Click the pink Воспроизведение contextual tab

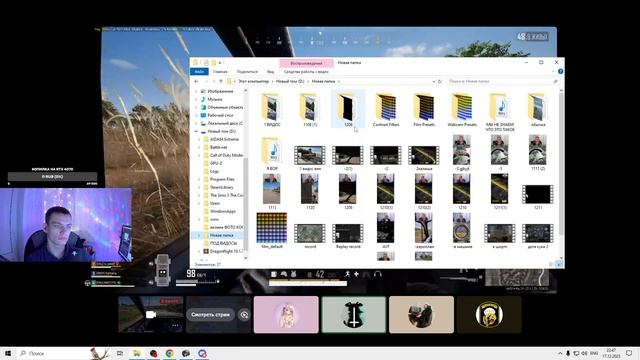306,63
